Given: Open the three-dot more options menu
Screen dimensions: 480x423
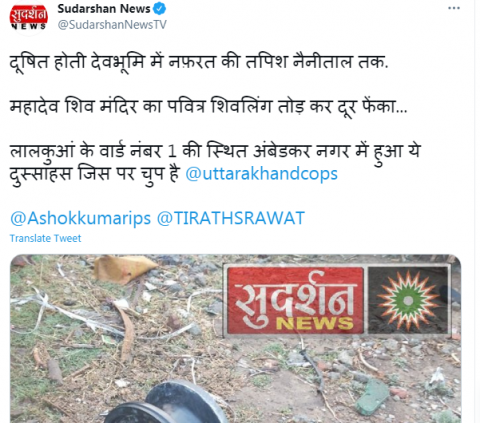Looking at the screenshot, I should point(454,8).
